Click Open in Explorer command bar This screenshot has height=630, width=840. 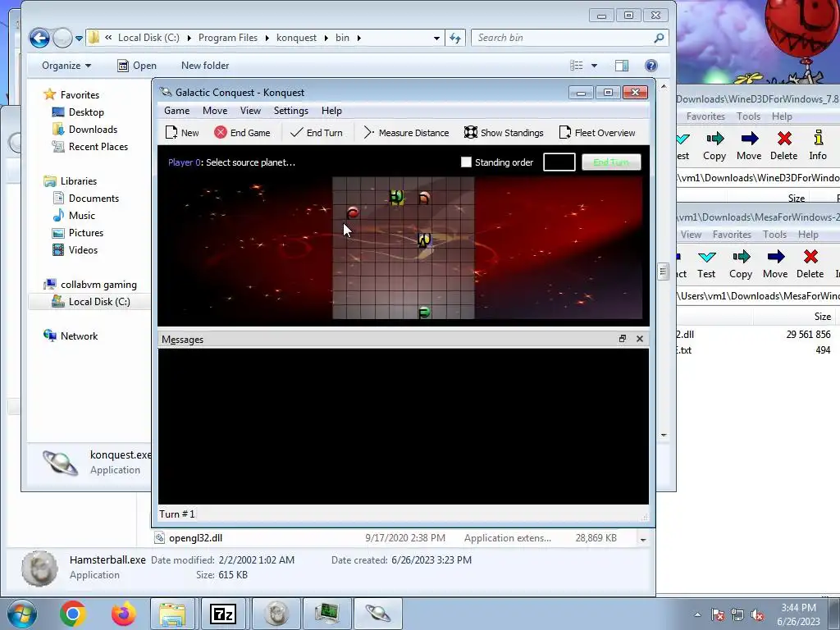click(x=137, y=66)
